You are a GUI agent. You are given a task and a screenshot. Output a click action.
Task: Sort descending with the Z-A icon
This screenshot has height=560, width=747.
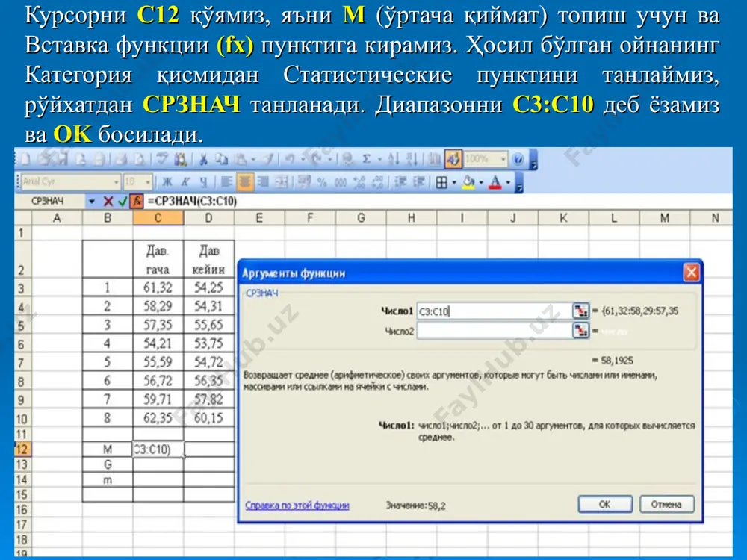click(x=412, y=160)
